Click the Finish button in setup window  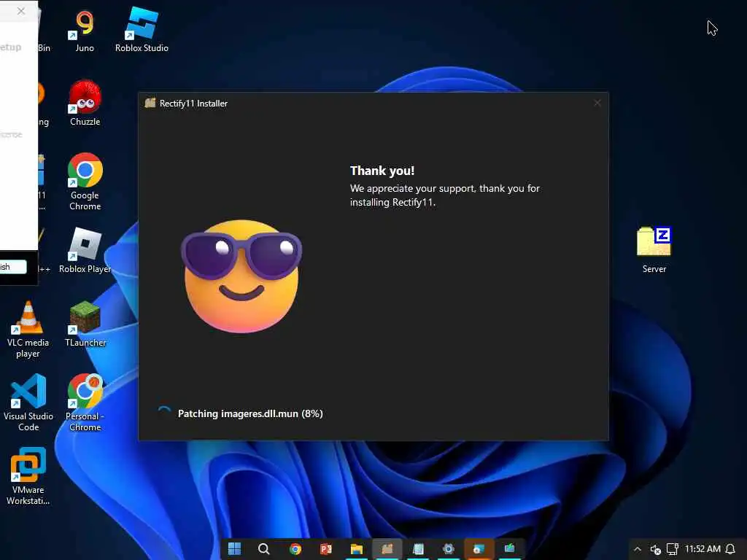point(13,267)
